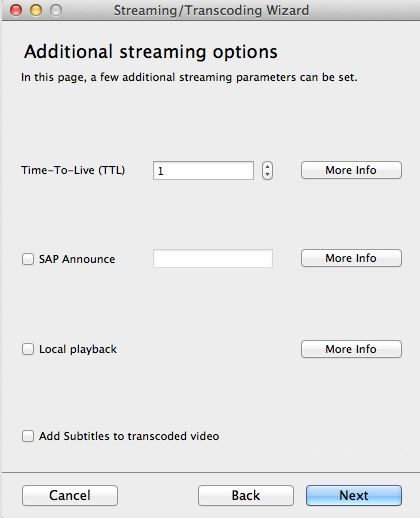The width and height of the screenshot is (420, 518).
Task: Go to the Next wizard page
Action: [x=354, y=495]
